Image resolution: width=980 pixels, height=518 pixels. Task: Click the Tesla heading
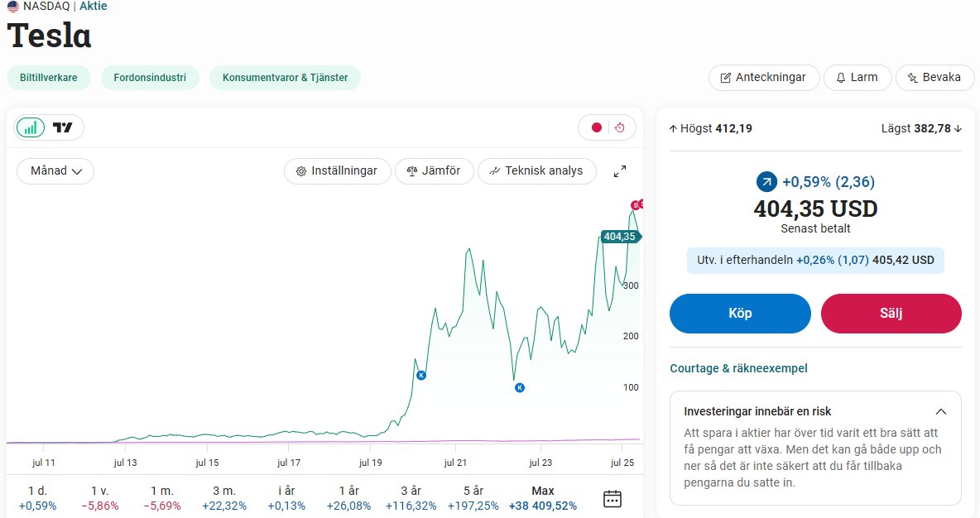[50, 35]
